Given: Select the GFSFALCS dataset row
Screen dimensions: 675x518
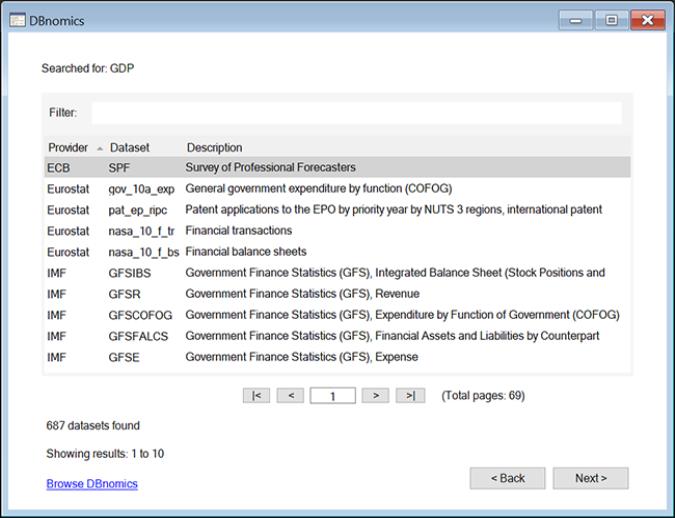Looking at the screenshot, I should (x=338, y=336).
